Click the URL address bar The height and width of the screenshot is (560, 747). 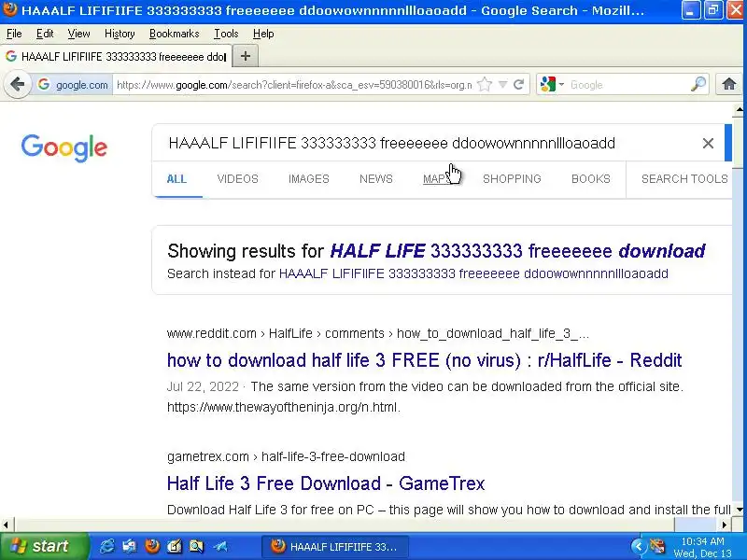coord(294,85)
